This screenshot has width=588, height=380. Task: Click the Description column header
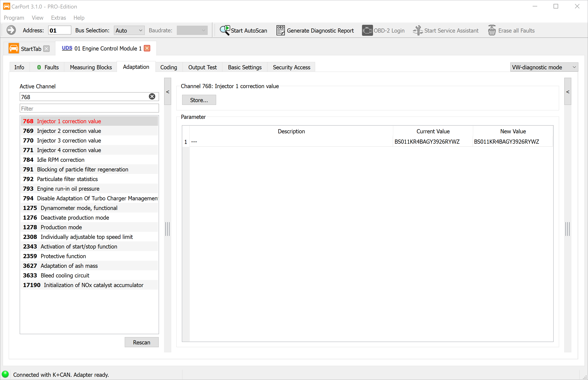pyautogui.click(x=291, y=131)
